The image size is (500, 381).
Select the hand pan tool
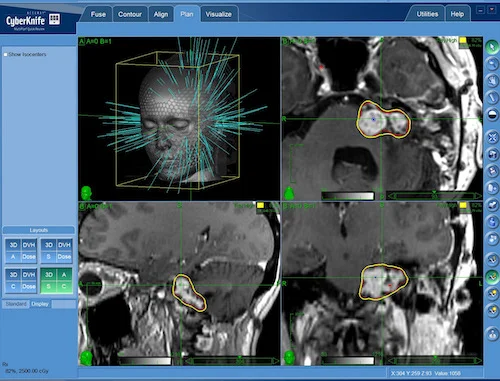coord(492,80)
